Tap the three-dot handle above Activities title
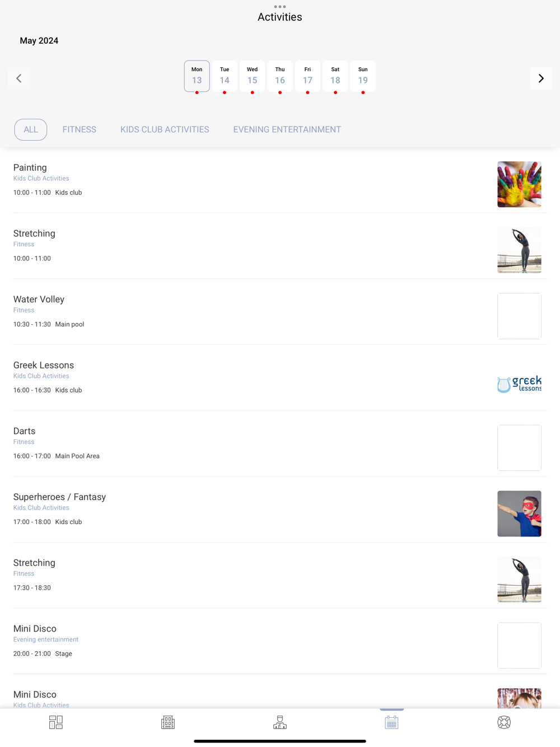Viewport: 560px width, 747px height. click(280, 7)
